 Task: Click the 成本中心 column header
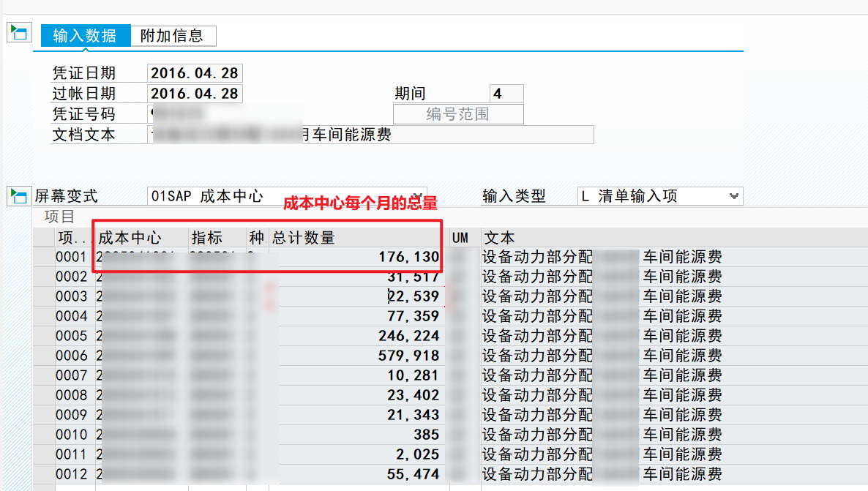coord(142,238)
